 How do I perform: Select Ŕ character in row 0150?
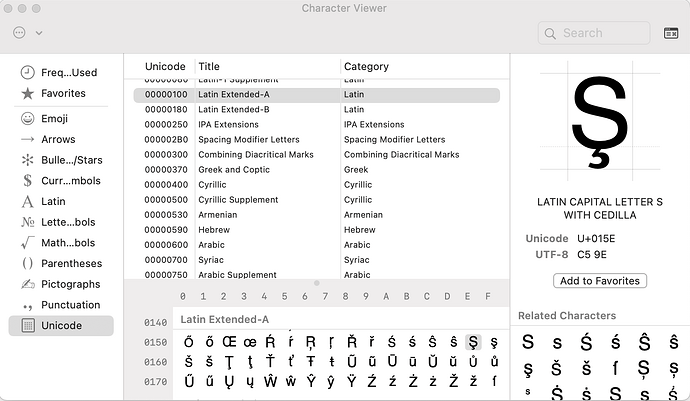point(270,342)
